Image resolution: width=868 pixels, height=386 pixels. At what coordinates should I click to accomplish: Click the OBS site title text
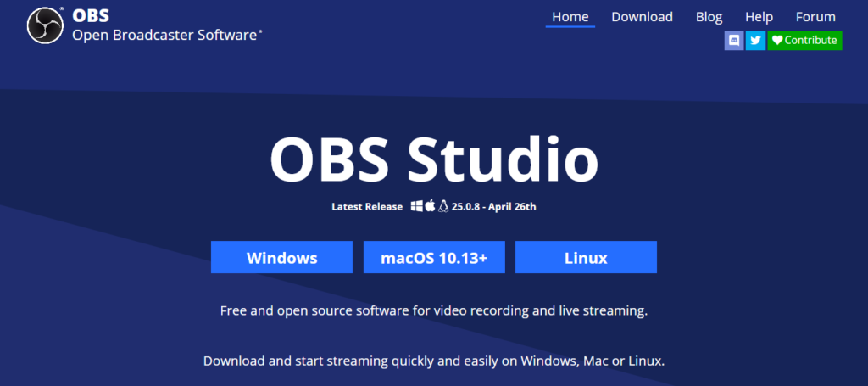click(91, 16)
